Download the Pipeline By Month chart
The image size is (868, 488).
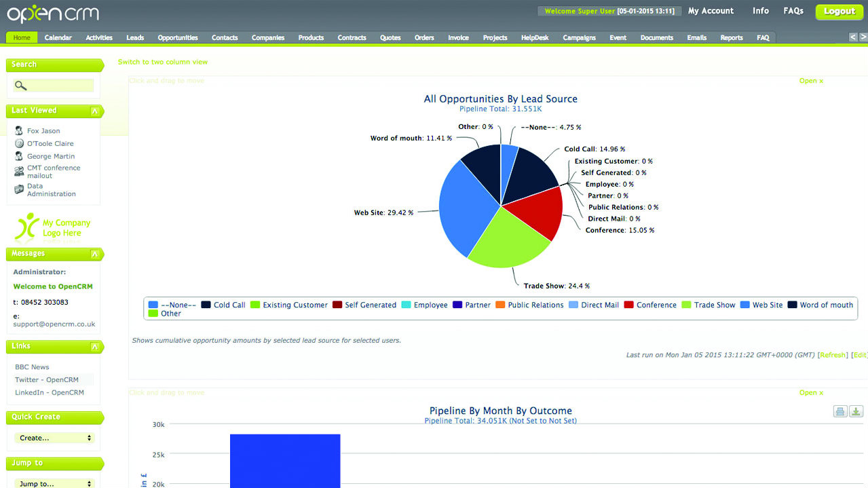point(856,411)
